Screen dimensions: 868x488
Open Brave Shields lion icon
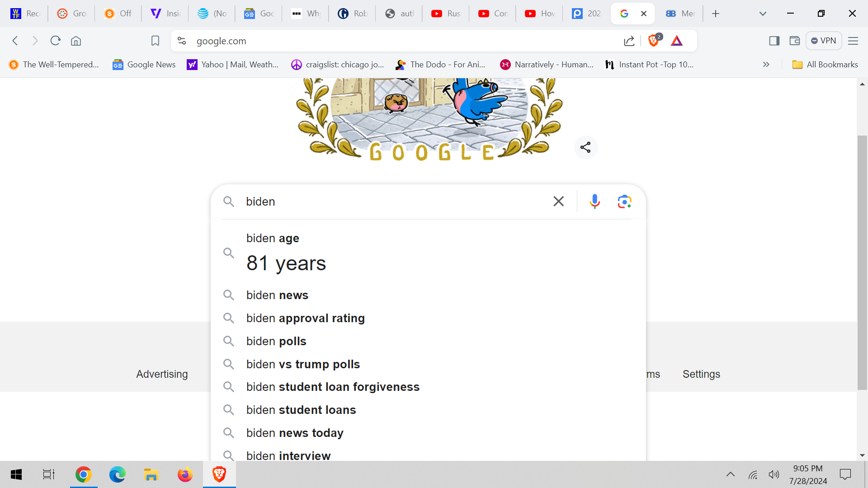click(x=654, y=41)
